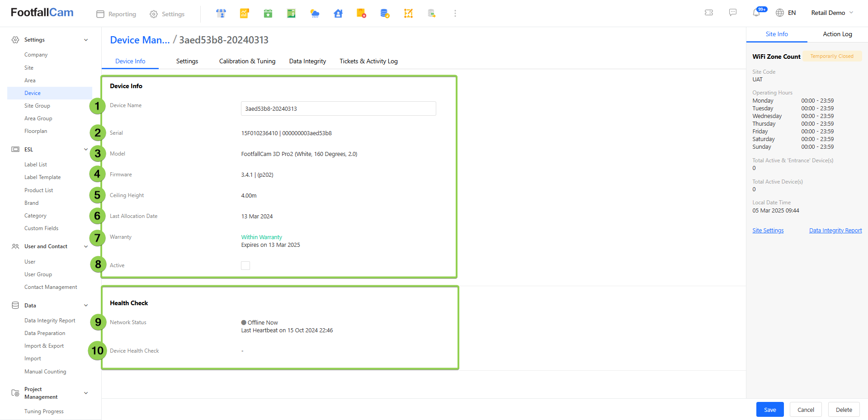Open the green calendar star icon
The height and width of the screenshot is (420, 868).
click(x=268, y=14)
